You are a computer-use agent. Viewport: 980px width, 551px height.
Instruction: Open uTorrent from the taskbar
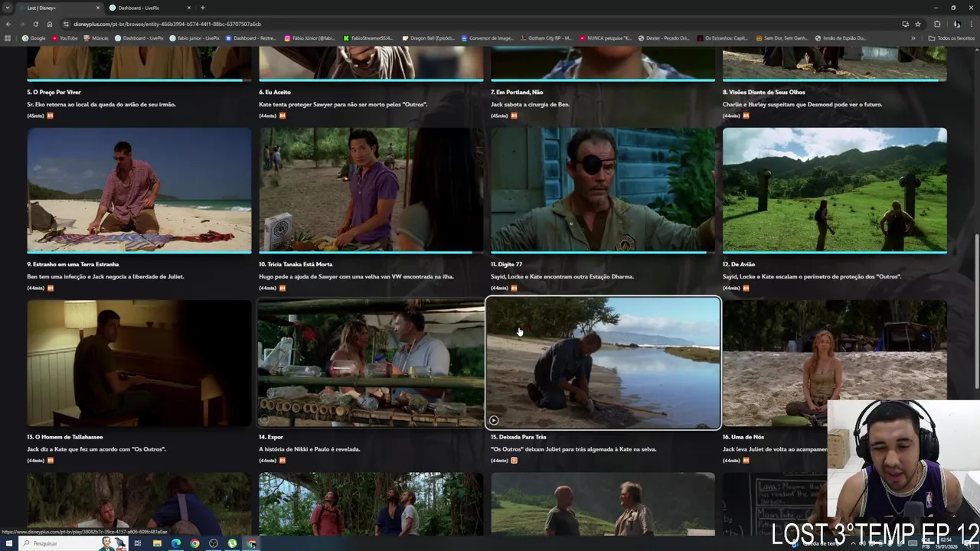[x=232, y=543]
